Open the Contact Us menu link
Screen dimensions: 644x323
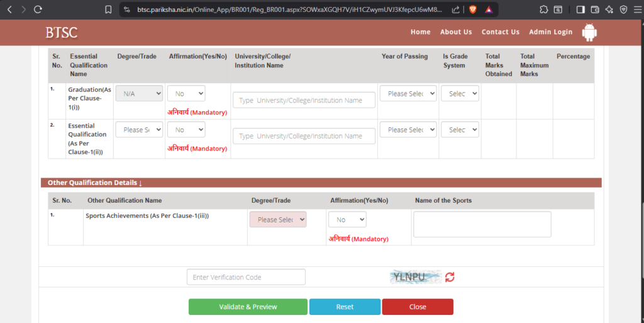tap(500, 32)
